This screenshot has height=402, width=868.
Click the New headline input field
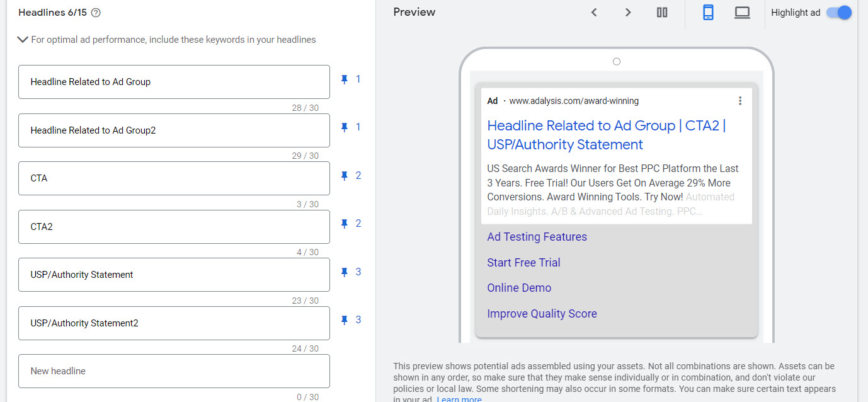coord(174,371)
